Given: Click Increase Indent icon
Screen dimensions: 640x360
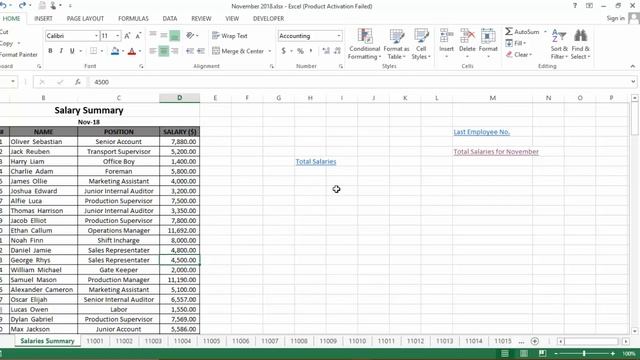Looking at the screenshot, I should (201, 51).
